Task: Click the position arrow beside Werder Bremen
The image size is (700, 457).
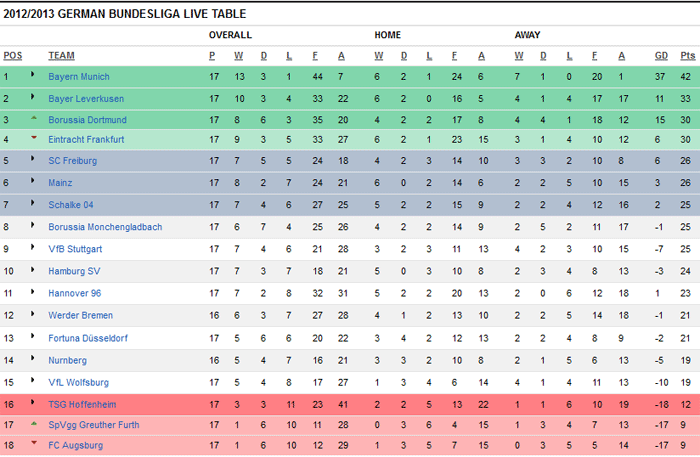Action: [32, 313]
